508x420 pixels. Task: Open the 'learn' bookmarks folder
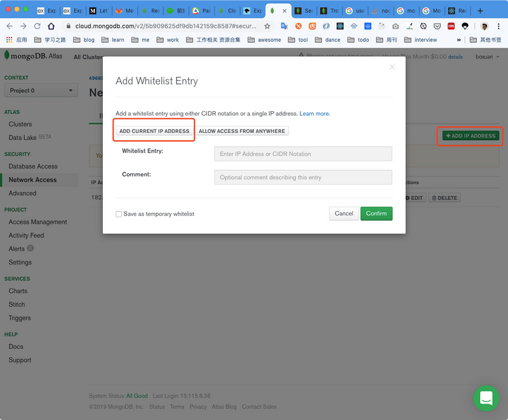(x=113, y=39)
